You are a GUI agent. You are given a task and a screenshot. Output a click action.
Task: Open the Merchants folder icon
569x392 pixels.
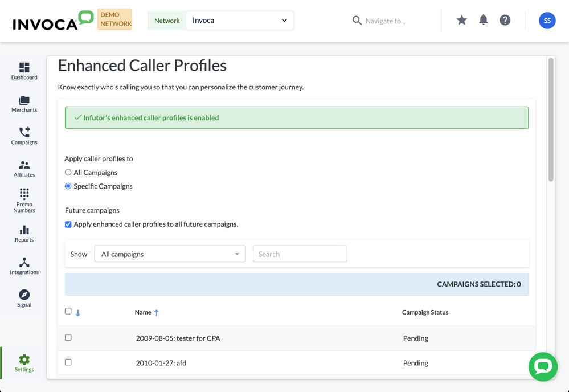[24, 100]
